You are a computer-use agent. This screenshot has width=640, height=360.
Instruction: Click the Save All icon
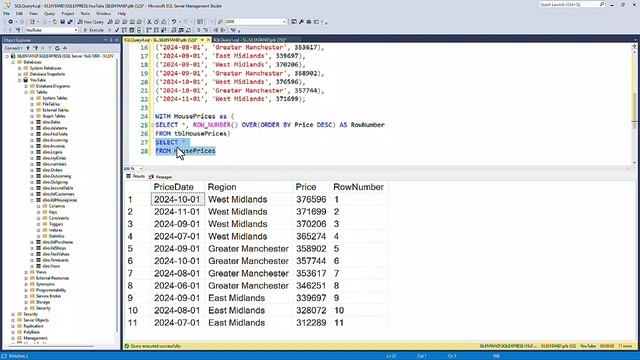tap(70, 22)
